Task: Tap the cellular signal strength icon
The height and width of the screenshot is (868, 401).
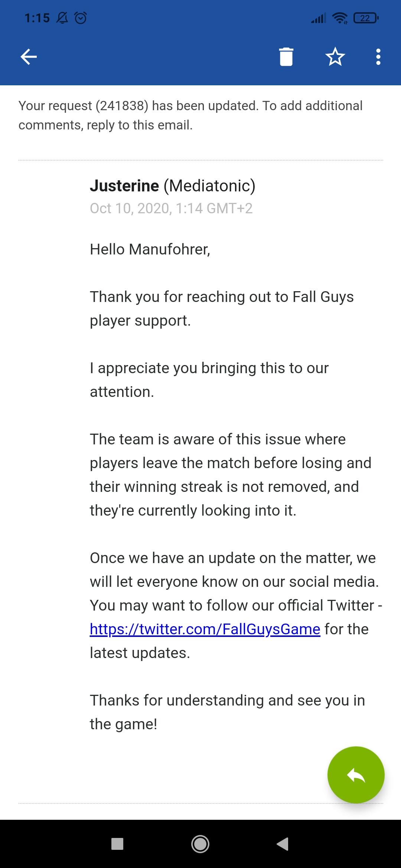Action: coord(319,17)
